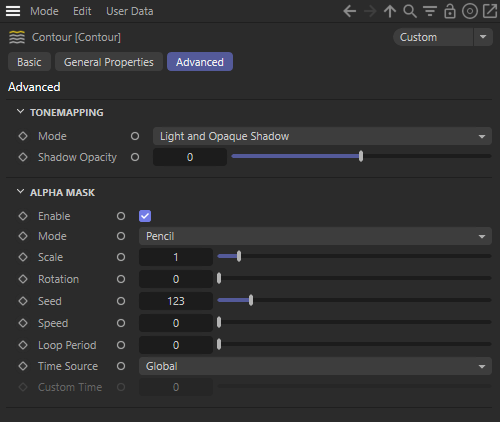Open the search magnifier icon
The height and width of the screenshot is (422, 500).
click(x=410, y=11)
